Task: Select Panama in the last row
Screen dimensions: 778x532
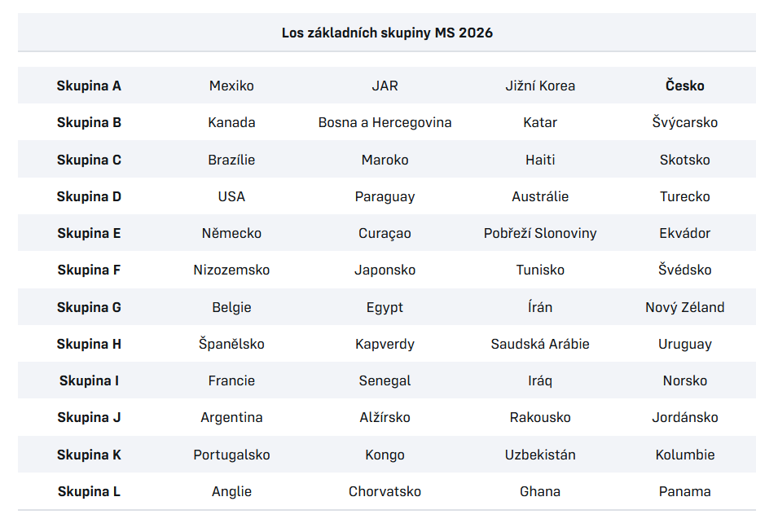Action: [x=684, y=491]
